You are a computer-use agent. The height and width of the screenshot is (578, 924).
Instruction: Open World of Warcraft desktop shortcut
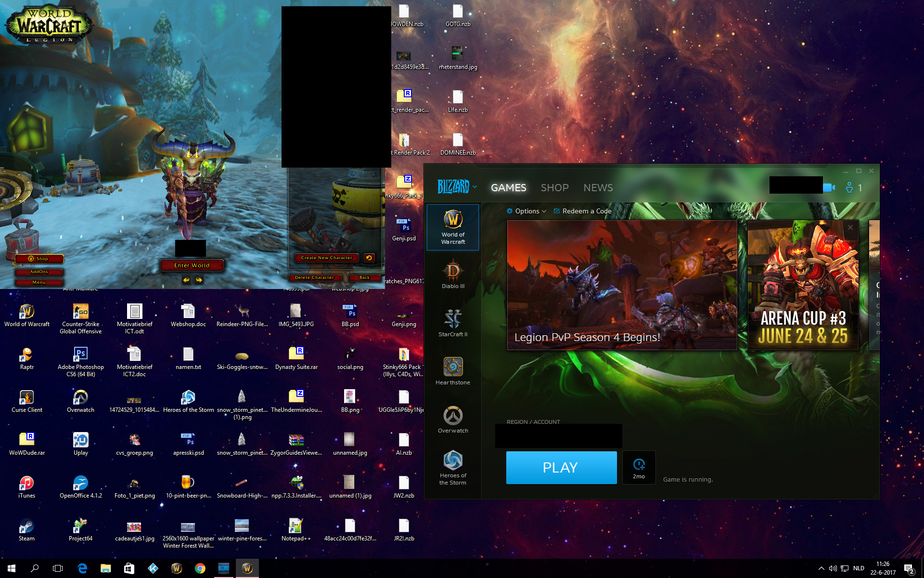pos(27,315)
